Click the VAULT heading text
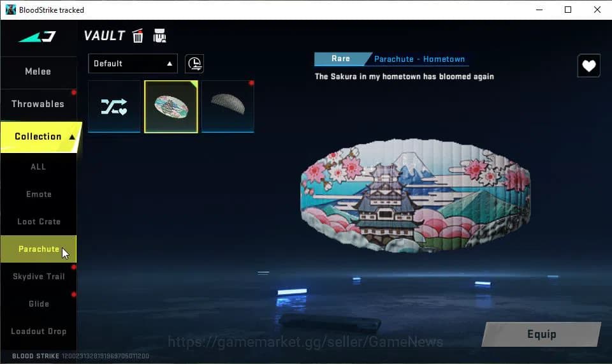The height and width of the screenshot is (364, 612). point(104,36)
